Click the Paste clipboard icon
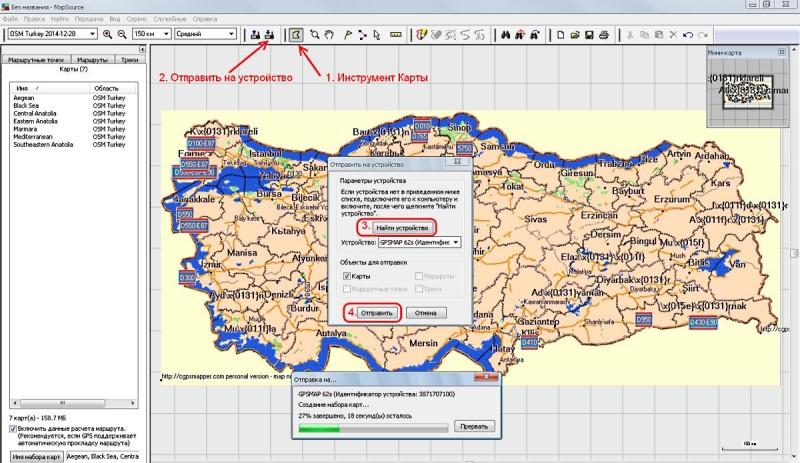This screenshot has height=463, width=800. coord(659,35)
